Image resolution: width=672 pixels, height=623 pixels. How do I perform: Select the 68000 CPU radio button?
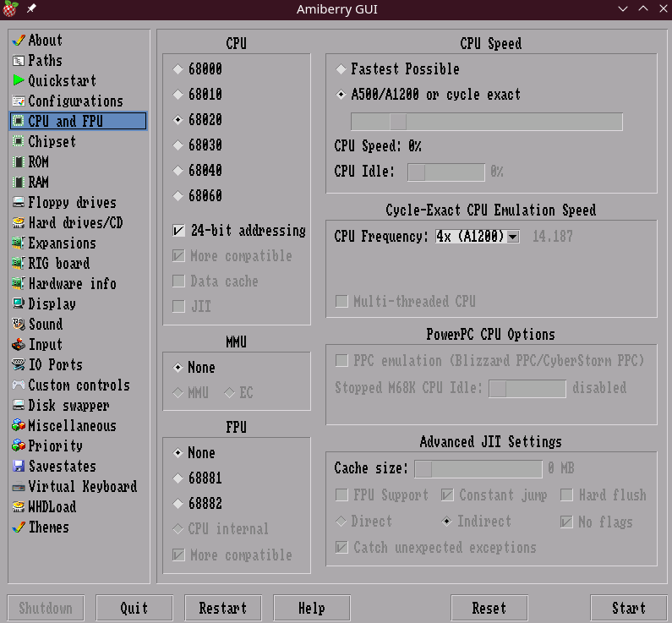[x=178, y=69]
